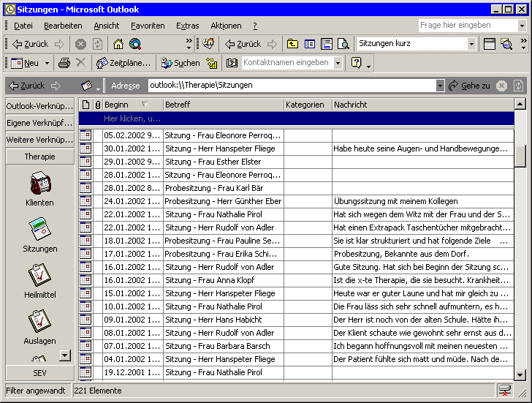Open the Auslagen shortcut icon
The image size is (532, 403).
(x=40, y=321)
